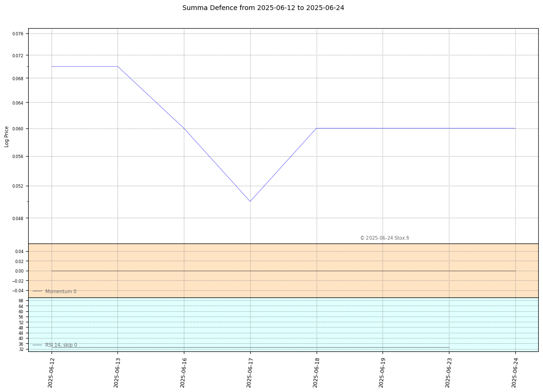Pick the x-axis date label 2025-06-17
Viewport: 543px width, 392px height.
point(249,372)
